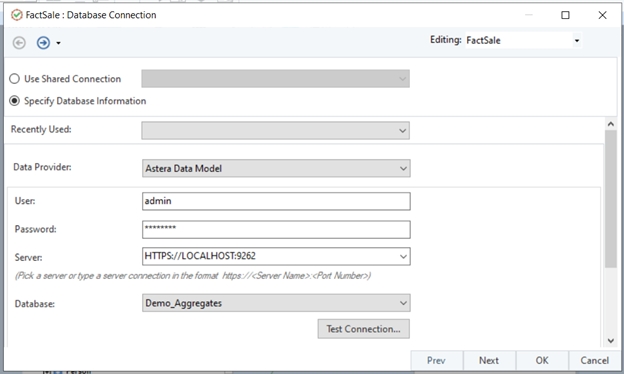The image size is (624, 374).
Task: Open the Editing FactSale dropdown
Action: pyautogui.click(x=577, y=40)
